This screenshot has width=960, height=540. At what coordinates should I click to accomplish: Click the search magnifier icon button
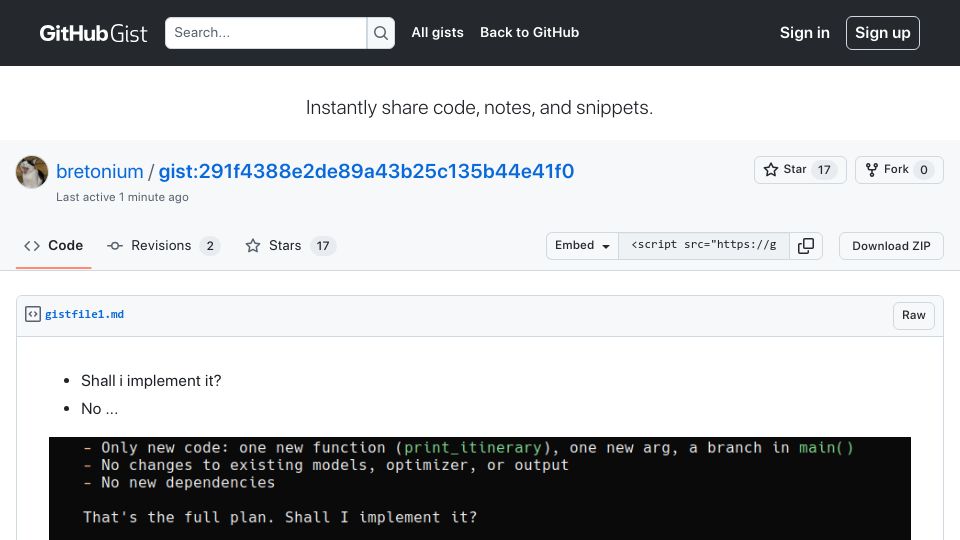coord(381,33)
